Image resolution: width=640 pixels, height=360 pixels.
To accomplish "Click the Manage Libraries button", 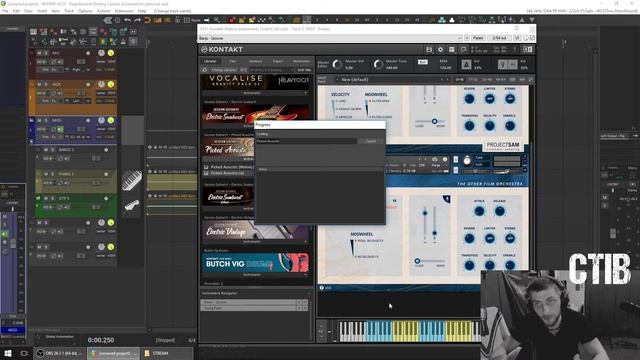I will point(224,70).
